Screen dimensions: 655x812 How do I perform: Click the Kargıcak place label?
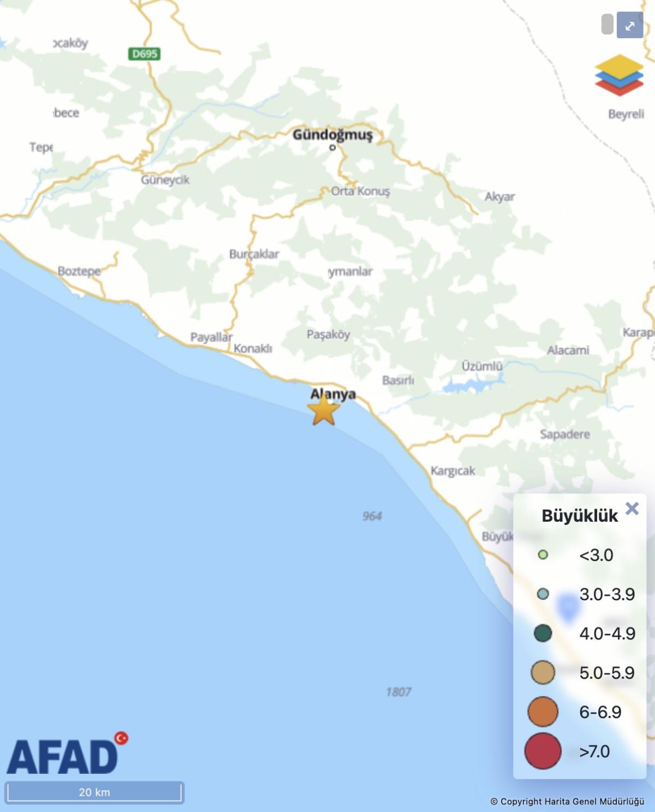click(452, 470)
